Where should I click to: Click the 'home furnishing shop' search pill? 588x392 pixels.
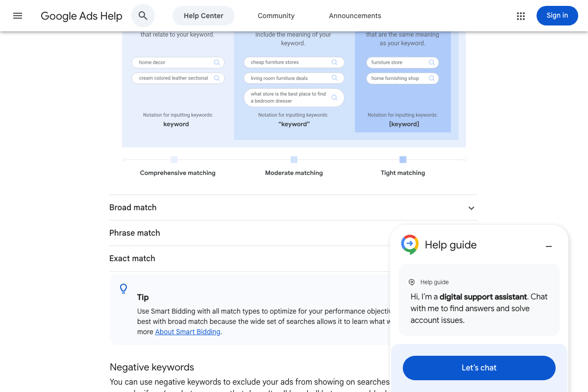click(402, 78)
